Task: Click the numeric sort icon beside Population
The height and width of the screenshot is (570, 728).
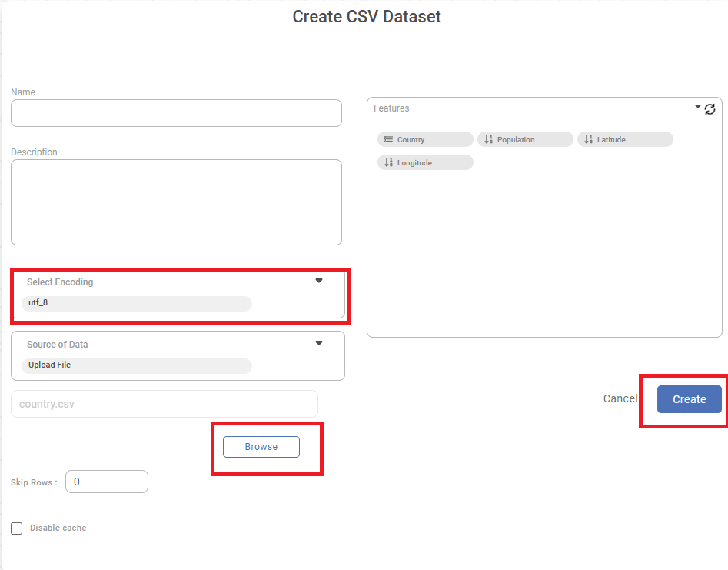Action: pos(488,139)
